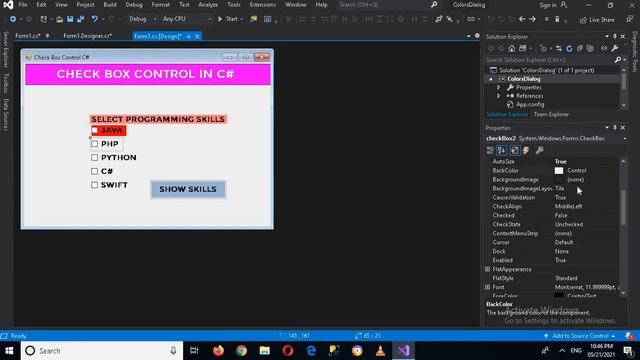
Task: Click Add to Source Control in status bar
Action: (x=580, y=336)
